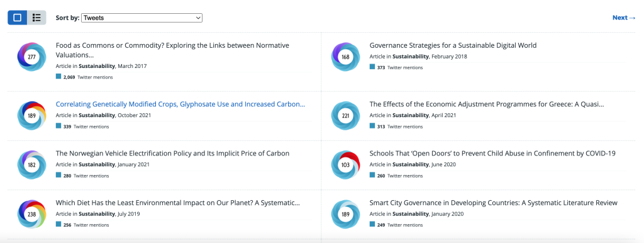Click the '339 Twitter mentions' text

point(86,127)
